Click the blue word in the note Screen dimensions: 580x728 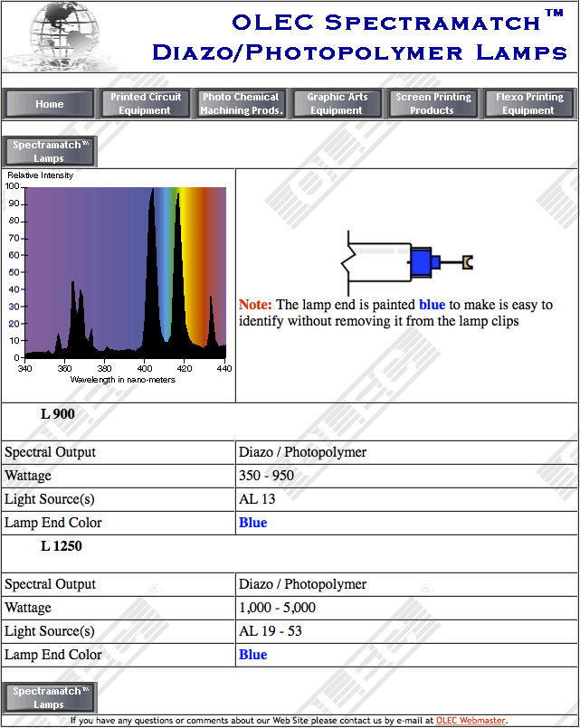point(432,305)
